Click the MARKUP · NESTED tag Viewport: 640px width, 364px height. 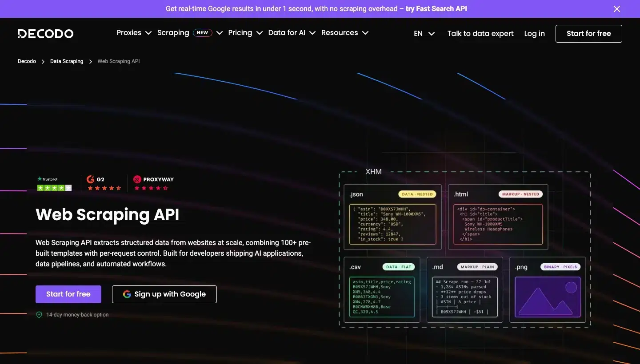tap(520, 194)
